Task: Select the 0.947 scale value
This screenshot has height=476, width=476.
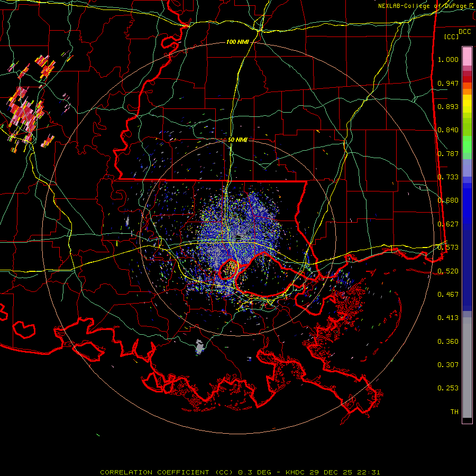Action: point(448,83)
